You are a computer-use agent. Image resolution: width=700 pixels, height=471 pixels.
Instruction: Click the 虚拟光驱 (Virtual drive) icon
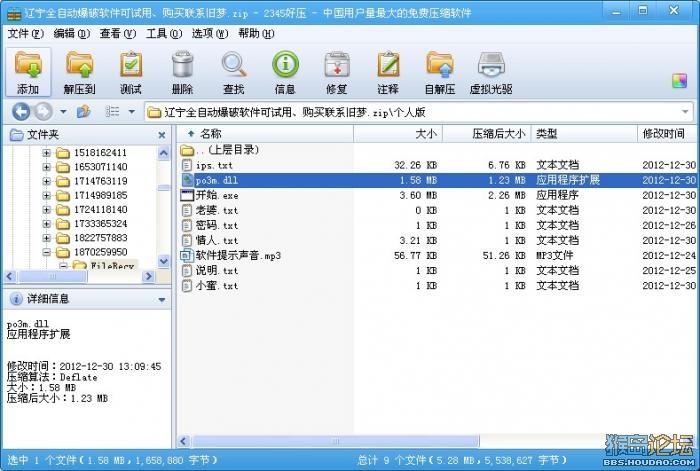tap(491, 72)
